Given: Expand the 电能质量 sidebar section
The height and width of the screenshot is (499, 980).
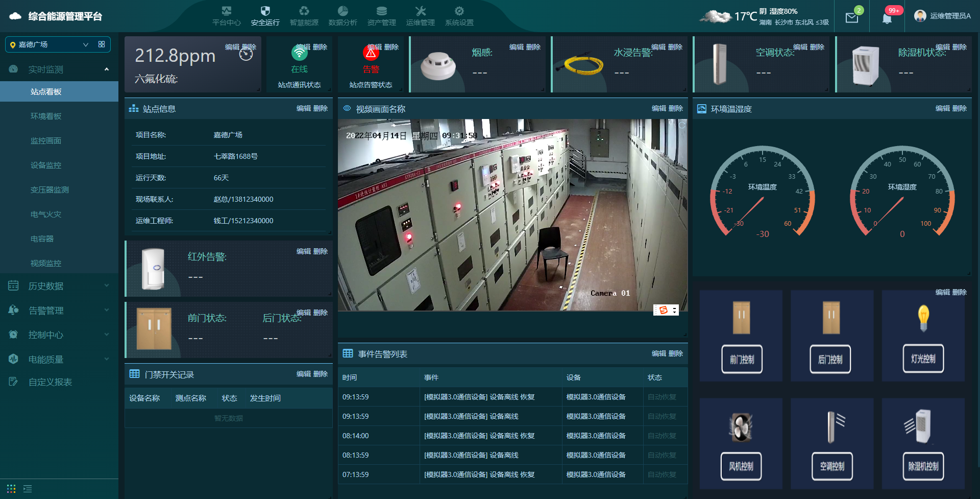Looking at the screenshot, I should click(x=59, y=360).
